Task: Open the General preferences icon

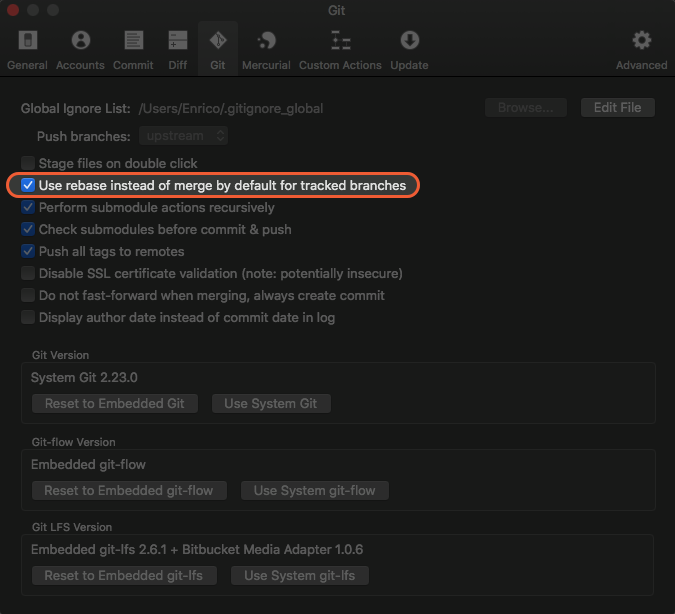Action: 28,40
